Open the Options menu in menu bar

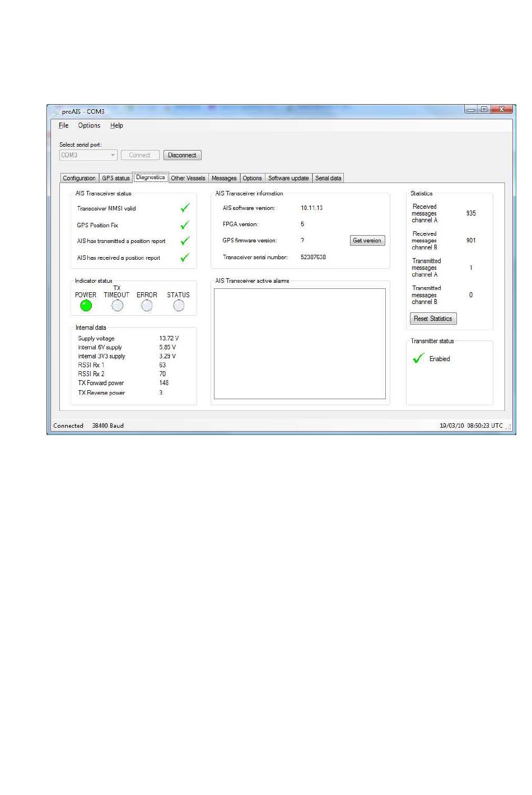[x=89, y=125]
